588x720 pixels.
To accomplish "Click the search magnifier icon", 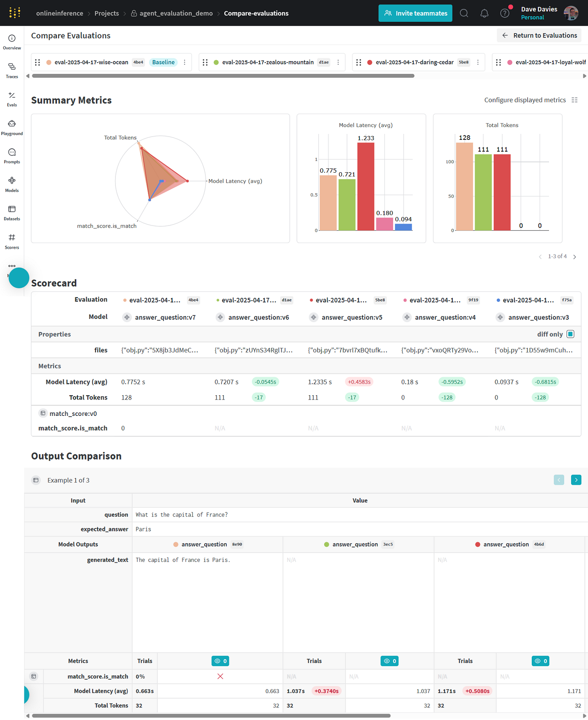I will [464, 13].
